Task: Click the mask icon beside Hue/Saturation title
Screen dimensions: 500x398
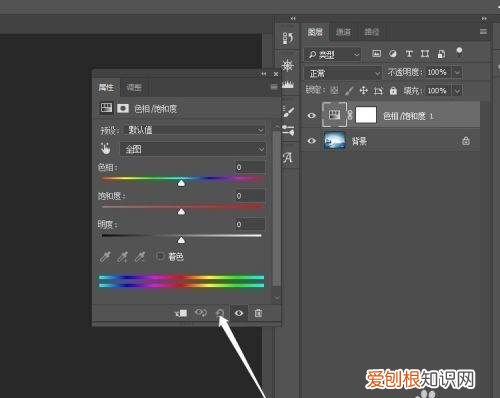Action: click(x=123, y=108)
